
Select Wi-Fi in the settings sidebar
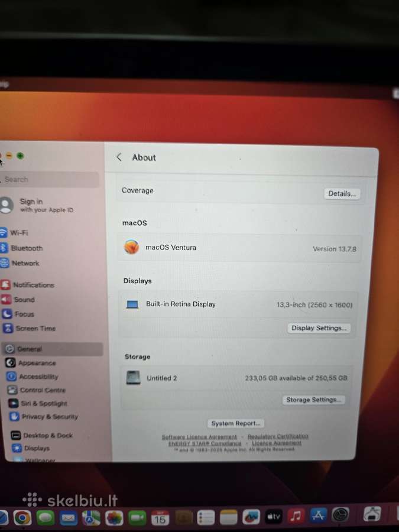[19, 233]
